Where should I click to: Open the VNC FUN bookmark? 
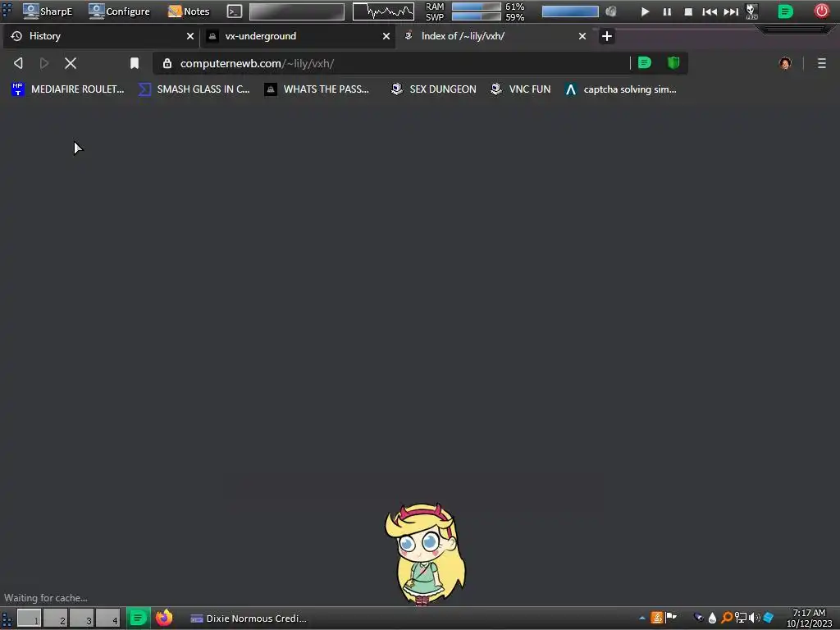coord(520,89)
